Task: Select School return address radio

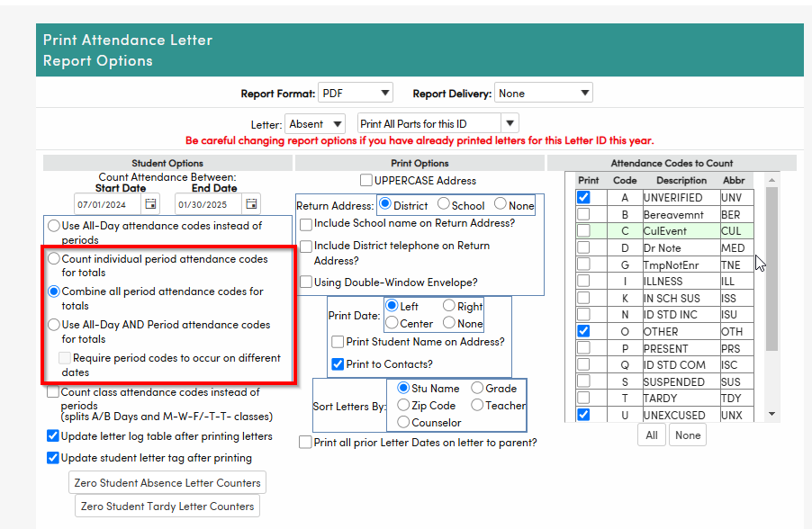Action: (x=443, y=204)
